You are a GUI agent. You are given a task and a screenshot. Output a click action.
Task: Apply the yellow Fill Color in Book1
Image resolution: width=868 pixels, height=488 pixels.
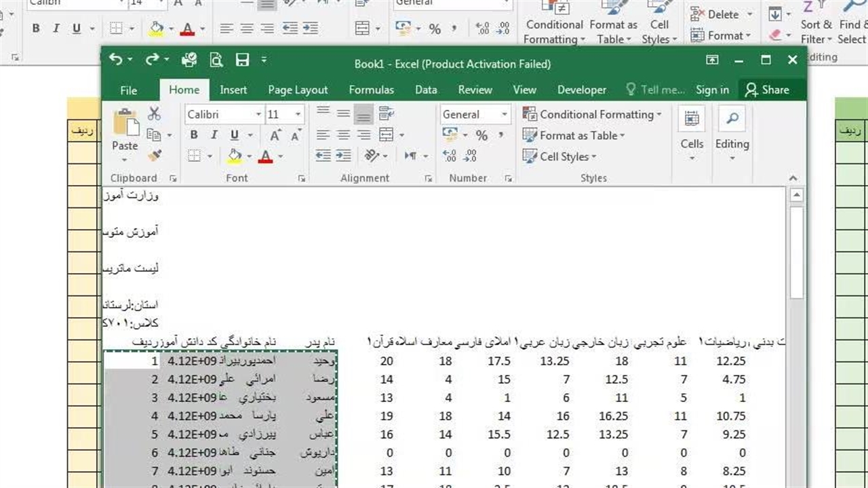tap(235, 156)
